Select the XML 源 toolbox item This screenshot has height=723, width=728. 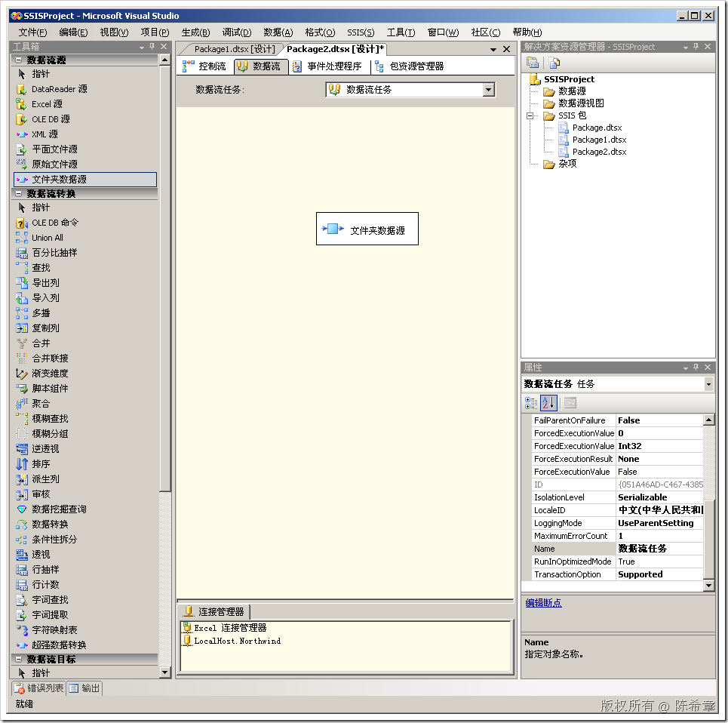(45, 134)
